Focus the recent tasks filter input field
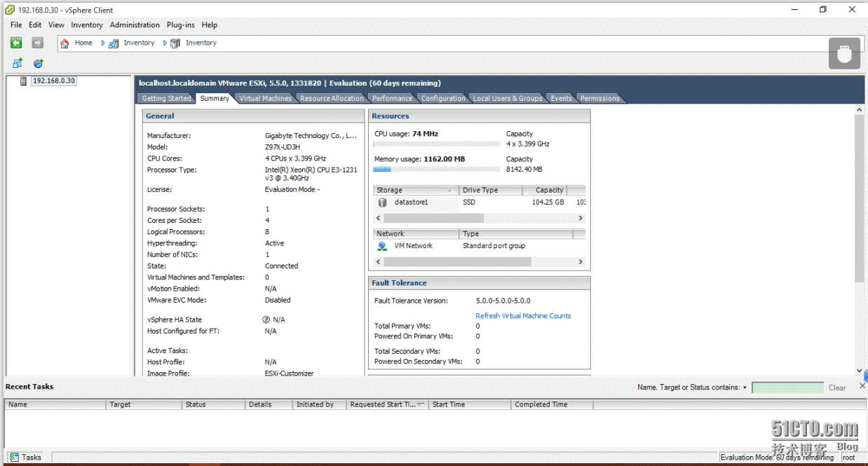Viewport: 868px width, 466px height. (x=787, y=388)
